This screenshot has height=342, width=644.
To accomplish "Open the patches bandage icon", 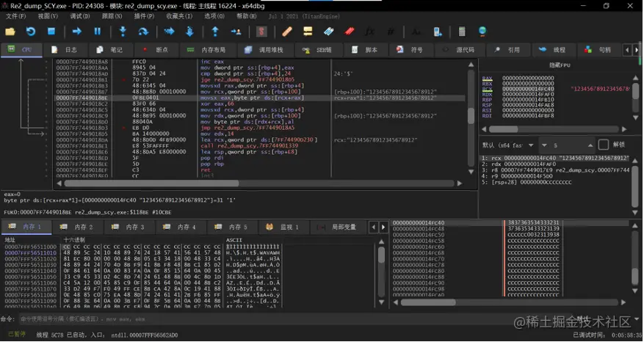I will point(287,32).
